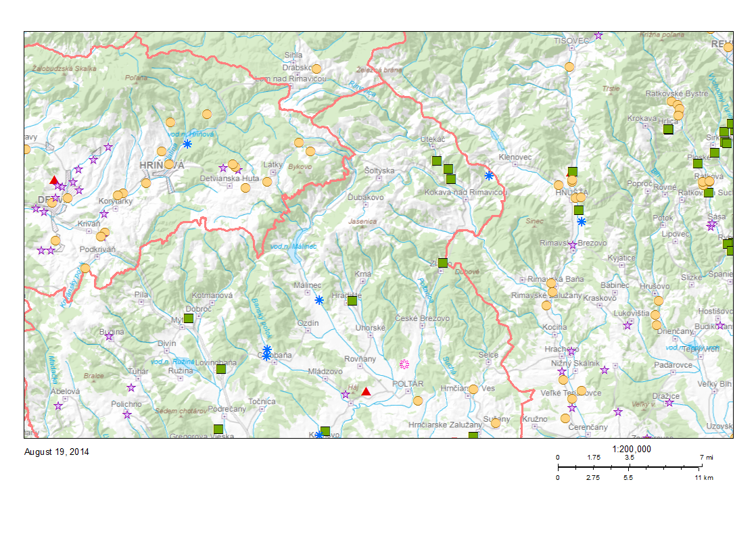Click the orange circle symbol below TISOVEC
This screenshot has height=534, width=756.
pyautogui.click(x=569, y=68)
